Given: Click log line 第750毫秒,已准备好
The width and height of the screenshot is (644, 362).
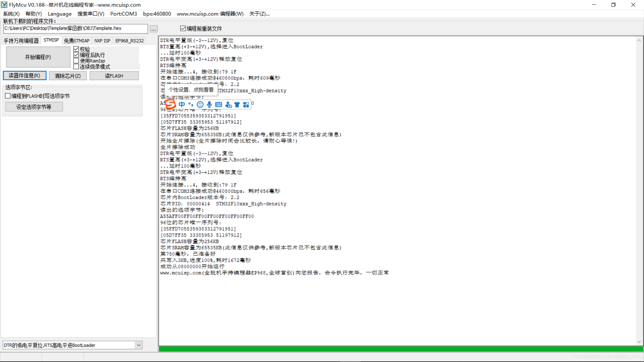Looking at the screenshot, I should click(x=188, y=254).
